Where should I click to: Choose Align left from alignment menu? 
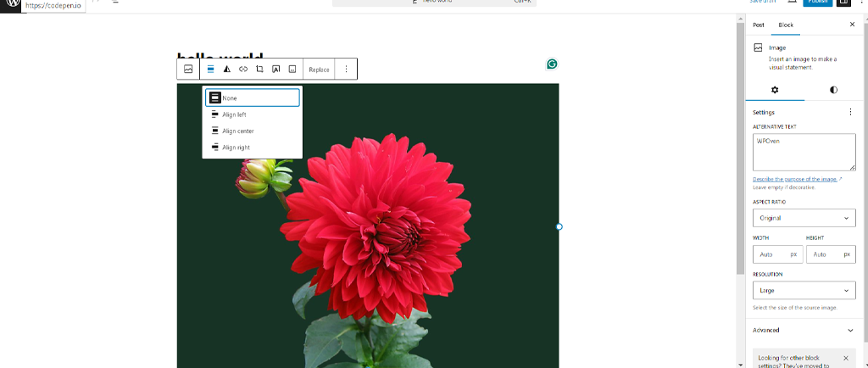pos(253,114)
